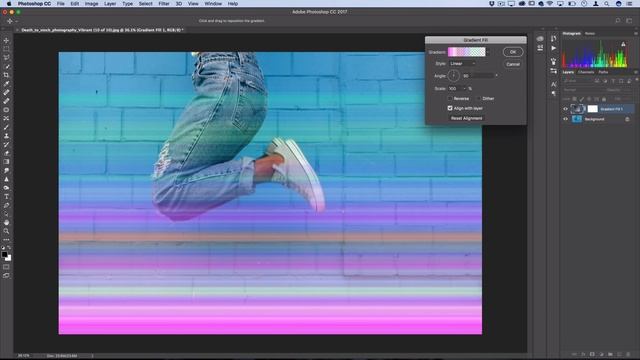This screenshot has height=360, width=640.
Task: Select the Crop tool
Action: [6, 75]
